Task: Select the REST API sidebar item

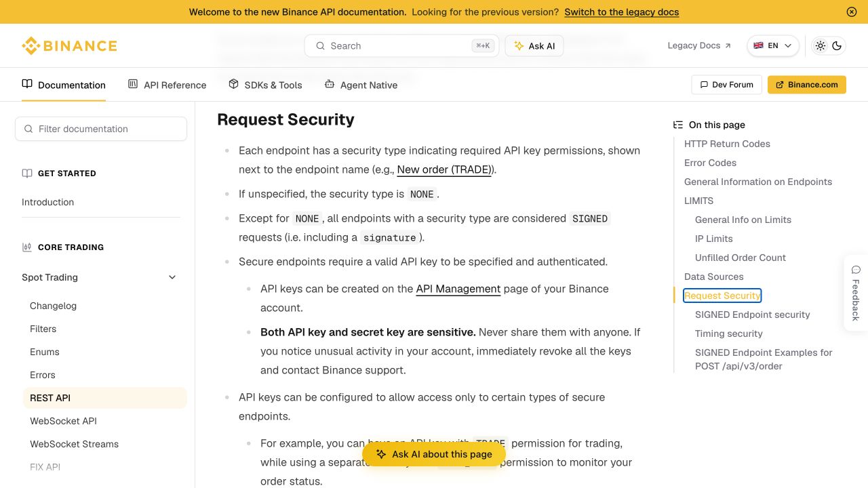Action: coord(104,398)
